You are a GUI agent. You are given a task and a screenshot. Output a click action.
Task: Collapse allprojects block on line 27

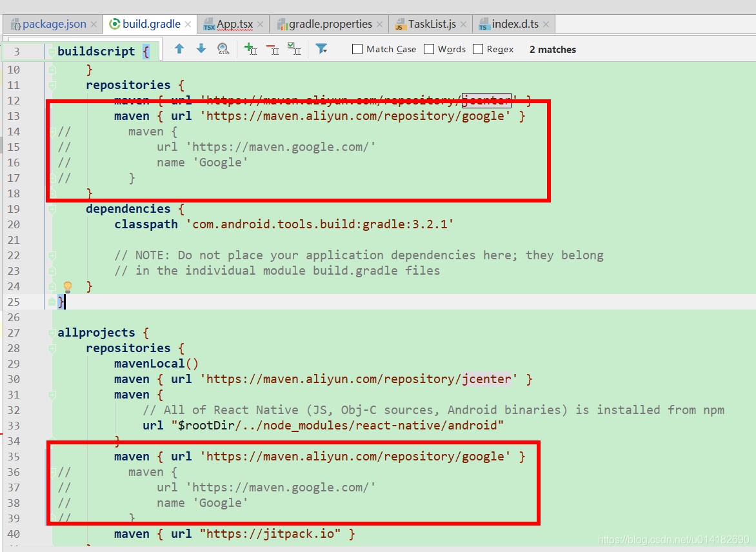pos(52,333)
